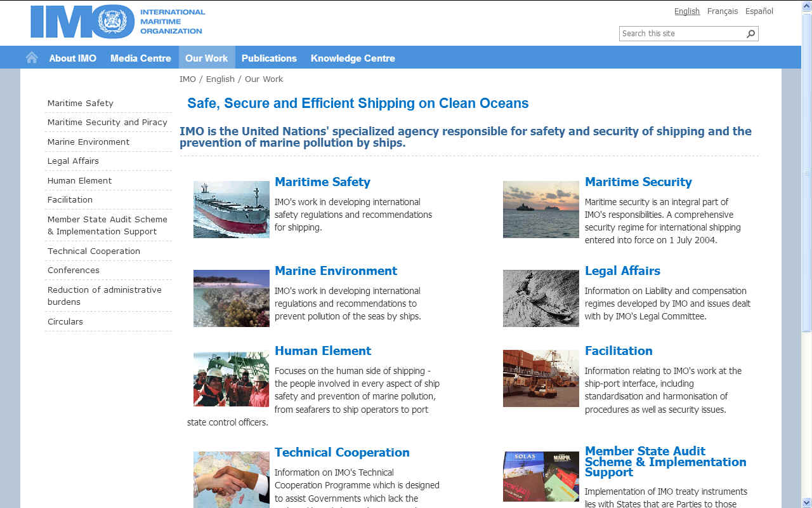The width and height of the screenshot is (812, 508).
Task: Open Marine Environment in the sidebar
Action: (88, 142)
